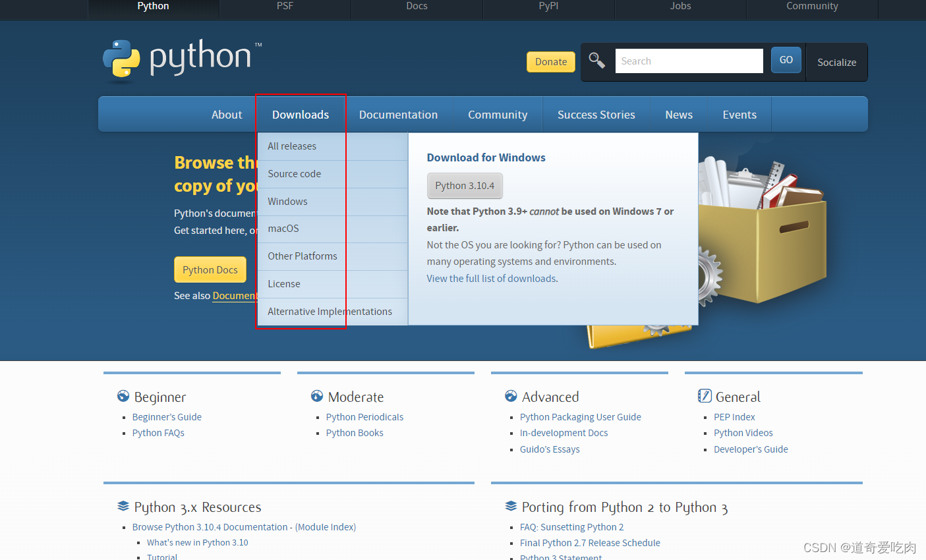Viewport: 926px width, 560px height.
Task: Select Source code from Downloads menu
Action: pos(333,174)
